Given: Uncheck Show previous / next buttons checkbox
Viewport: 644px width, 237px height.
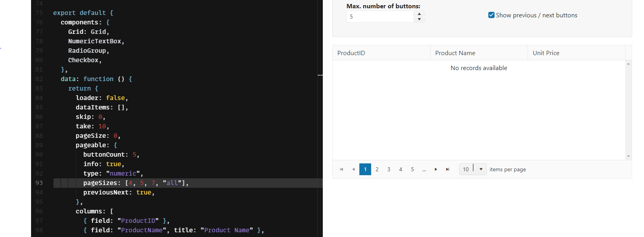Looking at the screenshot, I should tap(491, 15).
